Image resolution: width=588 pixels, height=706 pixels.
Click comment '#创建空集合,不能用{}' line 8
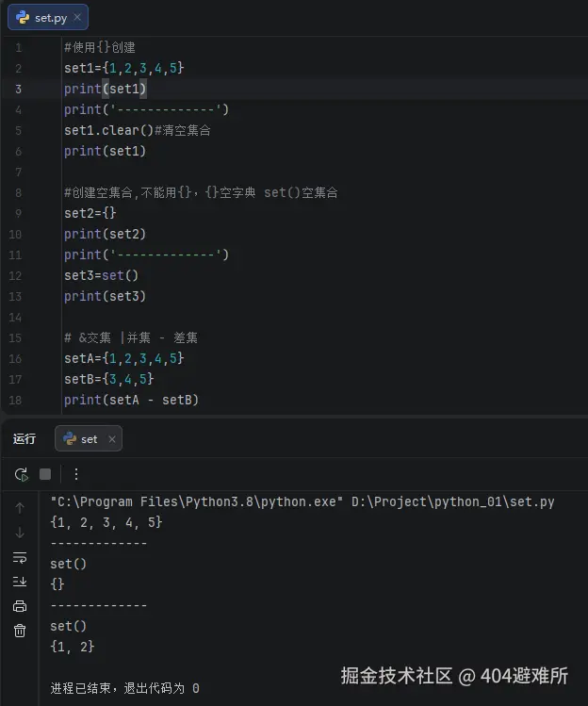tap(201, 192)
